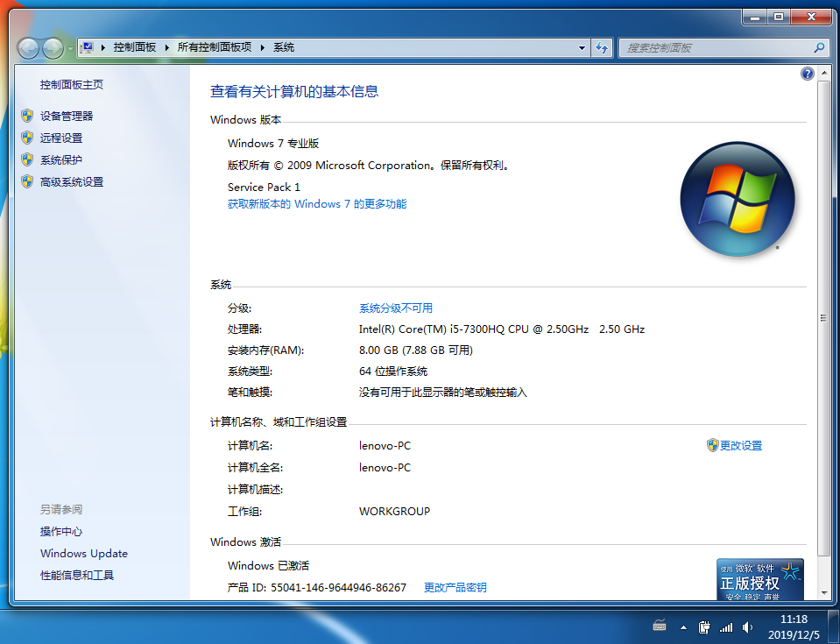
Task: Expand arrow after 所有控制面板项 breadcrumb
Action: point(264,48)
